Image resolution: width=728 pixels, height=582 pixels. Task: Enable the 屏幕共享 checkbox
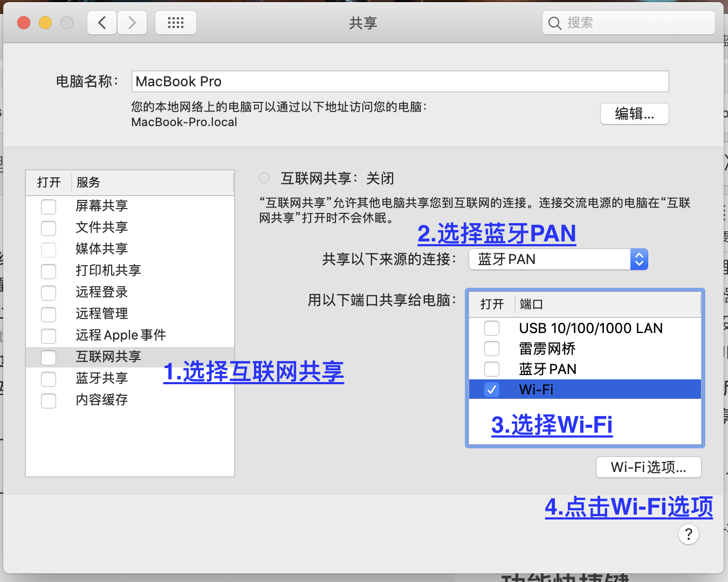pos(49,206)
